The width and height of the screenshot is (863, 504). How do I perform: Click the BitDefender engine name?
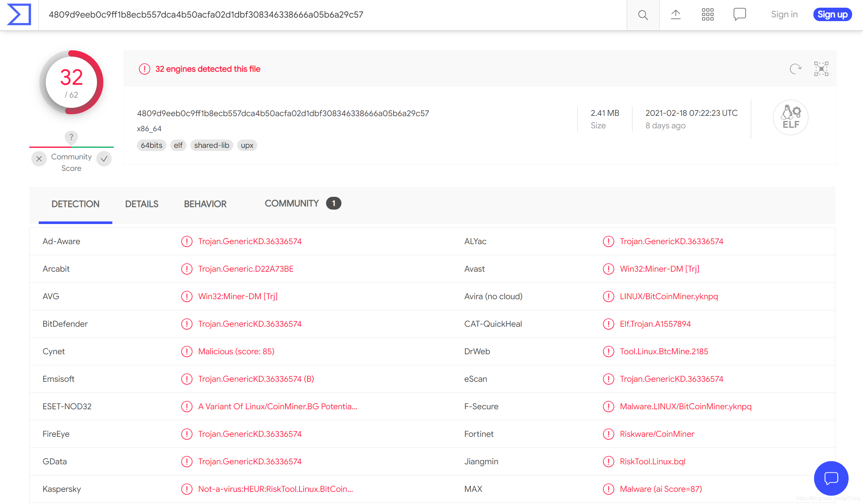65,324
